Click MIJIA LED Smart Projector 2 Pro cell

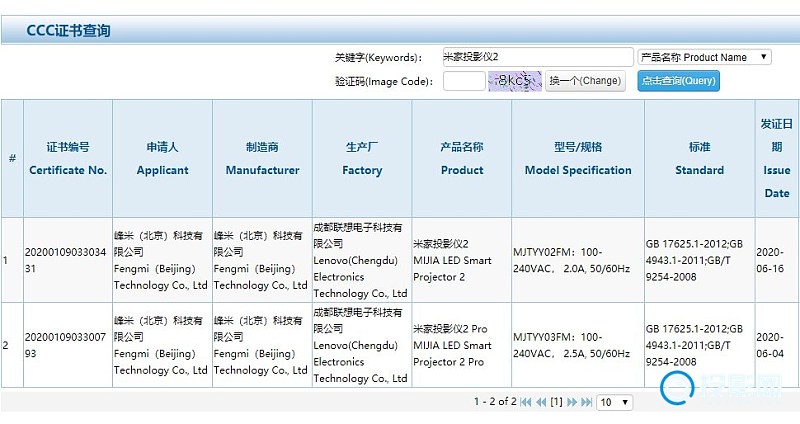tap(462, 345)
